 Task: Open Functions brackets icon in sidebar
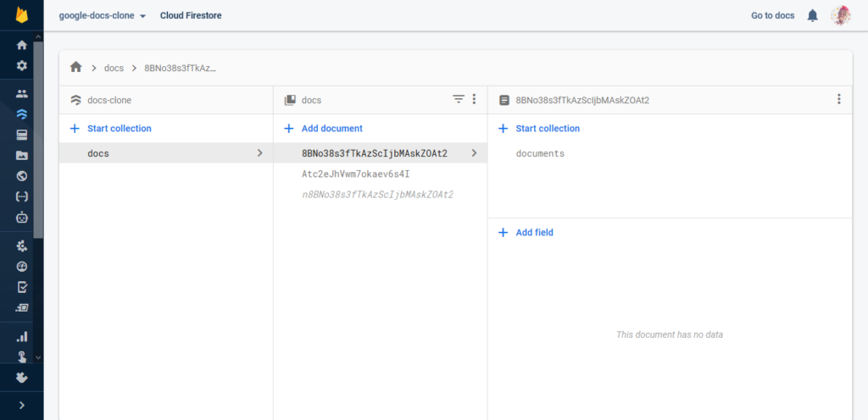[22, 196]
